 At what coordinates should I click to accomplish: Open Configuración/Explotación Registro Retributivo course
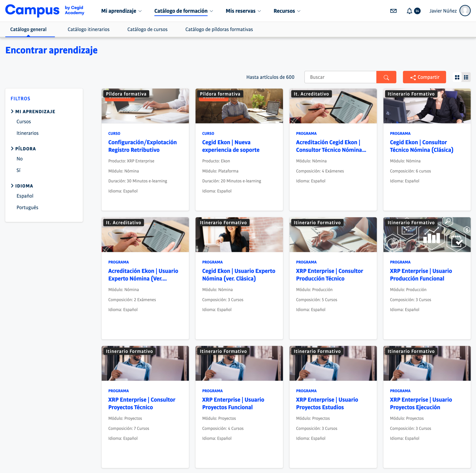[x=142, y=146]
